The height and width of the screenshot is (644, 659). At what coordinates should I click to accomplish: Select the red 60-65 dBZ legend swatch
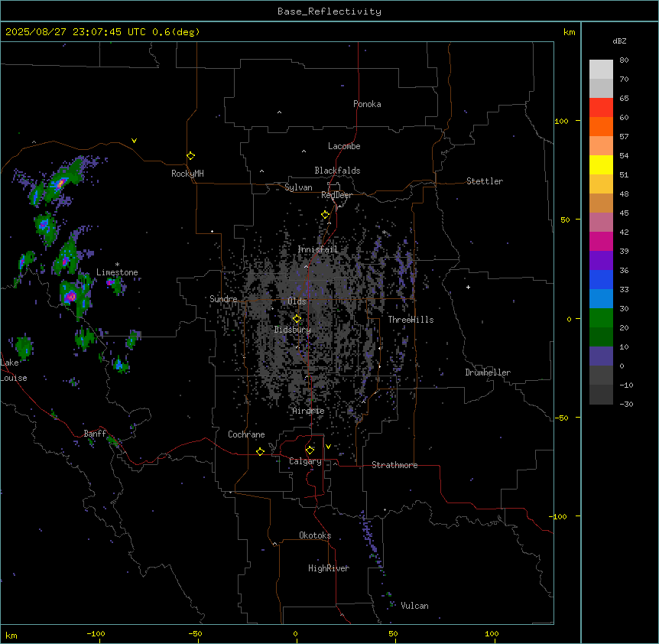point(601,108)
